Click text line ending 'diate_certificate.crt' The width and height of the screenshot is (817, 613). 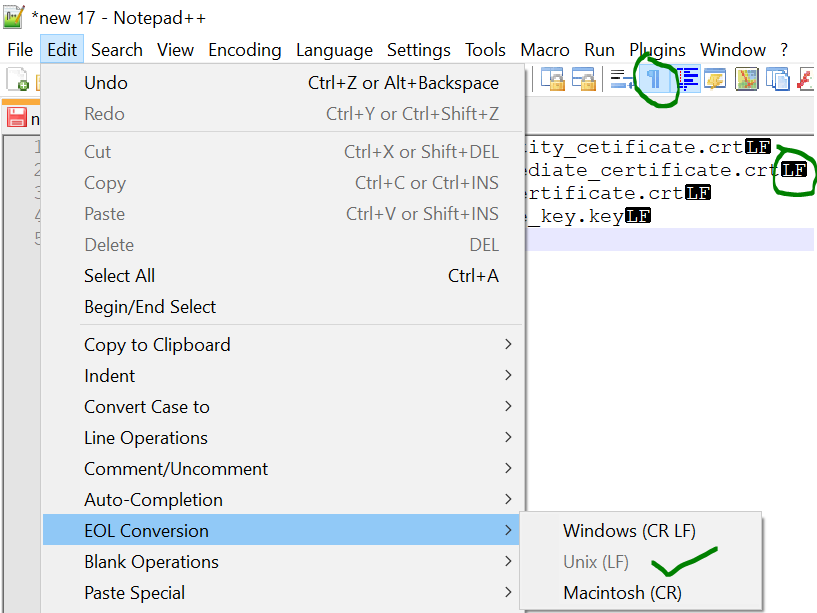(x=653, y=170)
